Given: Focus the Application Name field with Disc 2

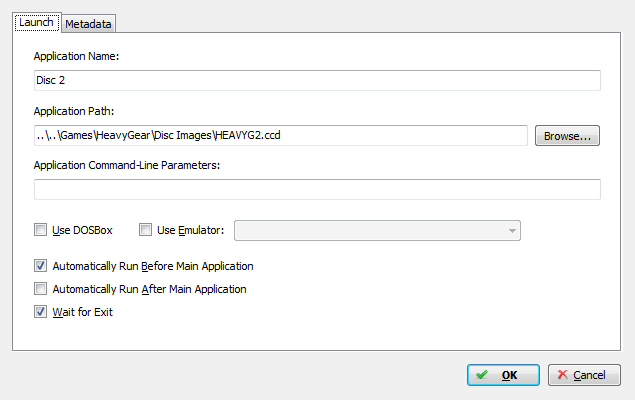Looking at the screenshot, I should (x=317, y=80).
